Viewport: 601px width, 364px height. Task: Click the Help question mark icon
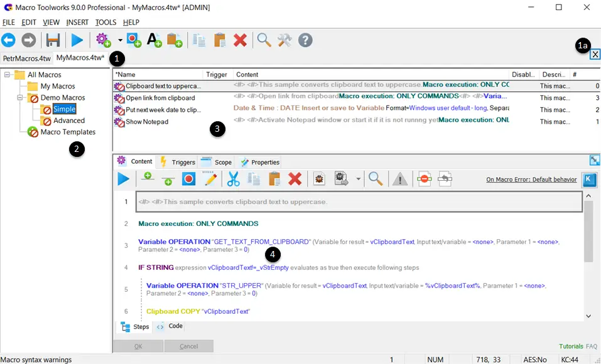tap(305, 41)
